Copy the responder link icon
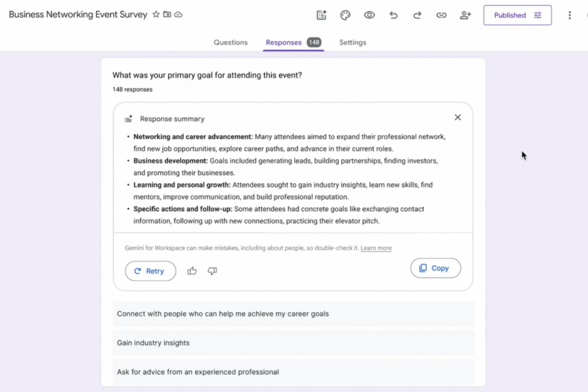588x392 pixels. tap(441, 15)
